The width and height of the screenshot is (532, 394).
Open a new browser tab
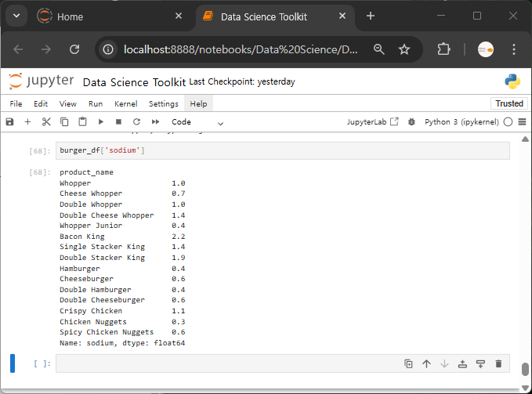(x=371, y=16)
